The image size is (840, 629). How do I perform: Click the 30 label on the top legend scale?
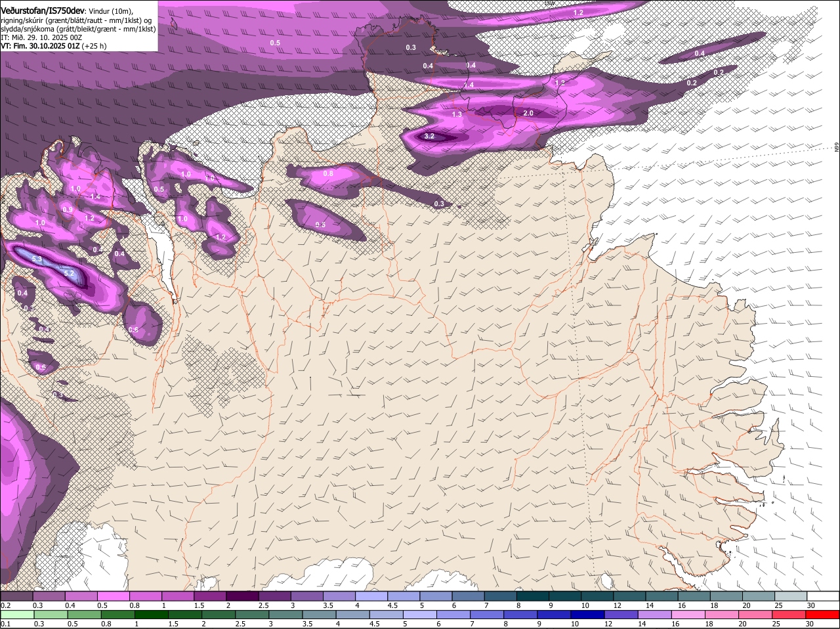click(810, 605)
